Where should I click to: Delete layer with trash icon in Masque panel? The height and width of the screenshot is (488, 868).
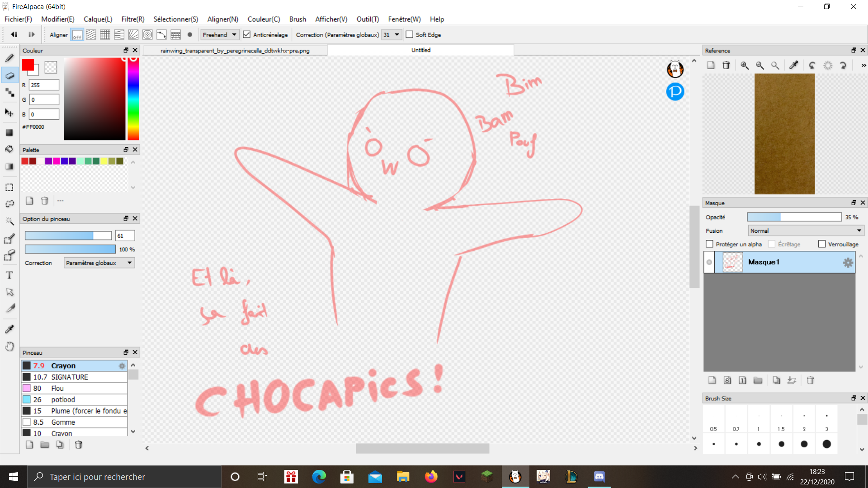(x=810, y=380)
